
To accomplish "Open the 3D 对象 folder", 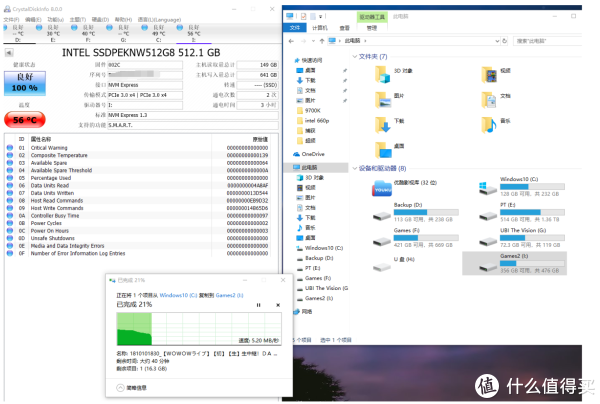I will click(x=383, y=74).
